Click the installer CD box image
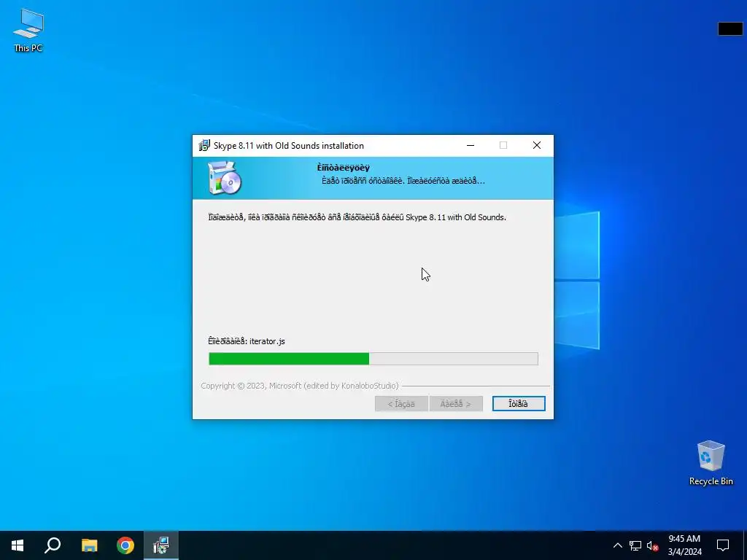This screenshot has height=560, width=747. (225, 178)
